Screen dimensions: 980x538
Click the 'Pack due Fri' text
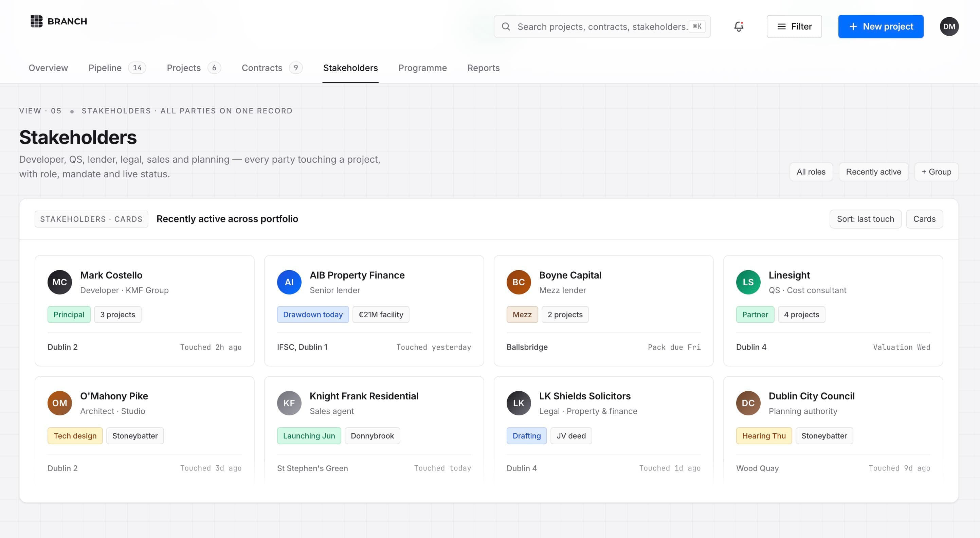coord(674,347)
